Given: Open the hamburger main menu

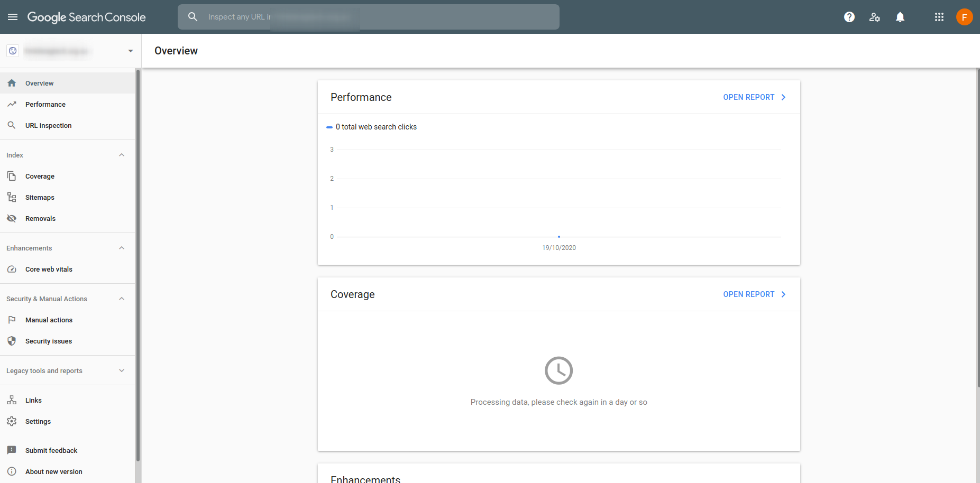Looking at the screenshot, I should pyautogui.click(x=13, y=17).
